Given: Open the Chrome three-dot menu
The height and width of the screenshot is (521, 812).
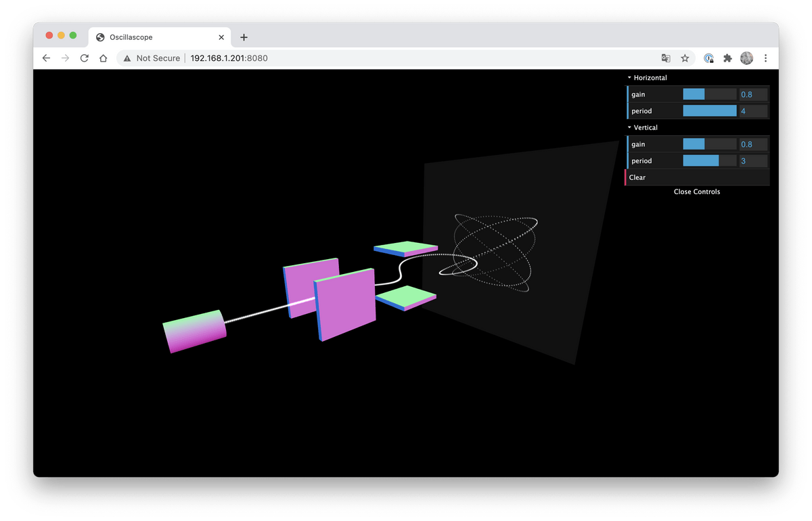Looking at the screenshot, I should [x=765, y=58].
